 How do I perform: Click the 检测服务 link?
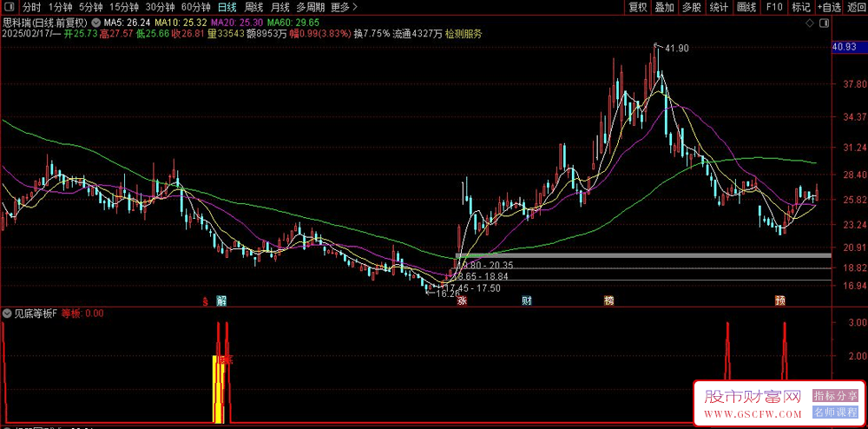(464, 34)
